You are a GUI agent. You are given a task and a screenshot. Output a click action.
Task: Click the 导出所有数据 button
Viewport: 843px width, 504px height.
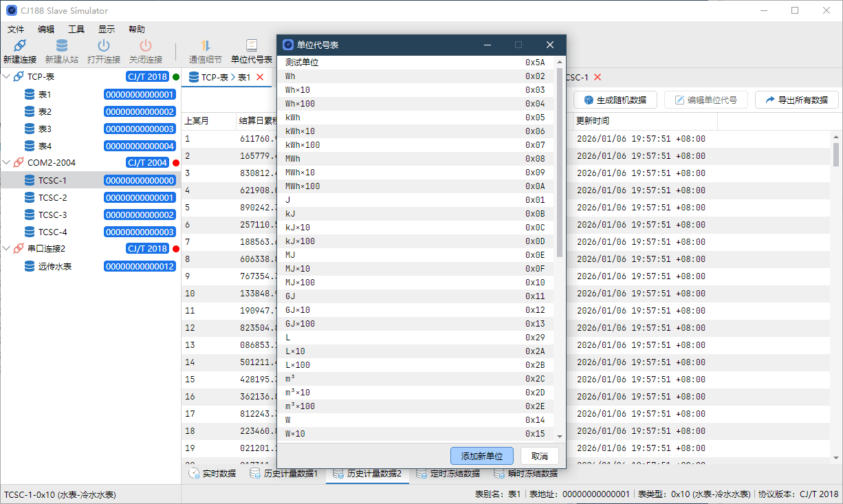tap(796, 100)
